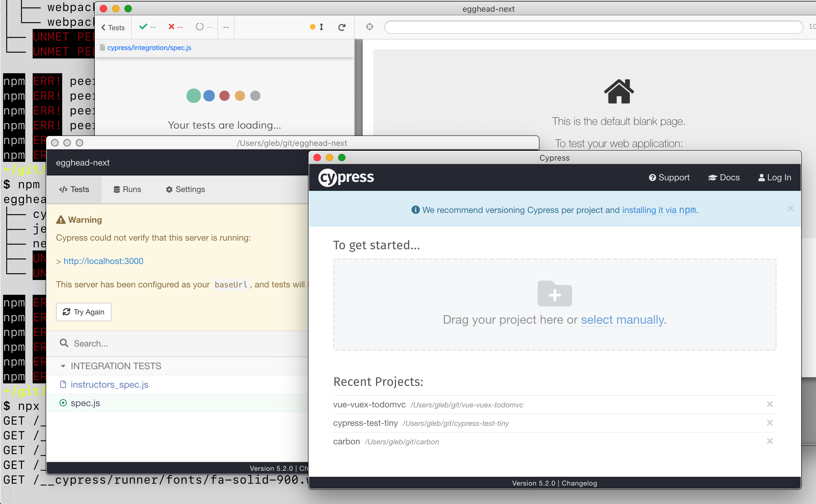Click the Try Again button

(x=84, y=312)
